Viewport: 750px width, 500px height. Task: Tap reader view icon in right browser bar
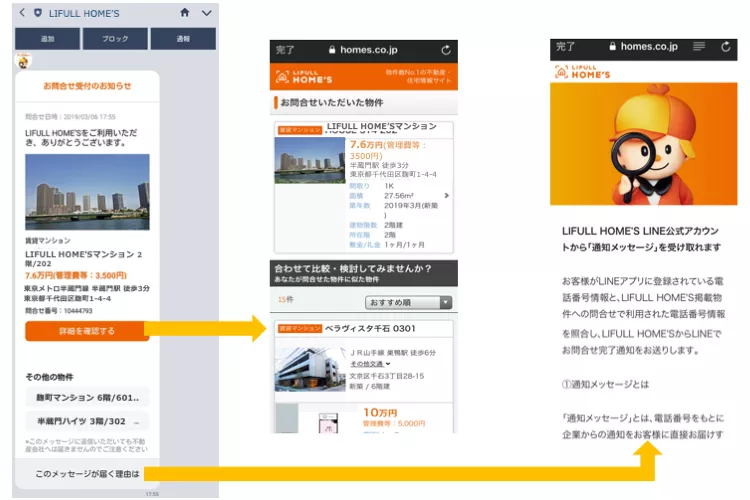[x=699, y=47]
